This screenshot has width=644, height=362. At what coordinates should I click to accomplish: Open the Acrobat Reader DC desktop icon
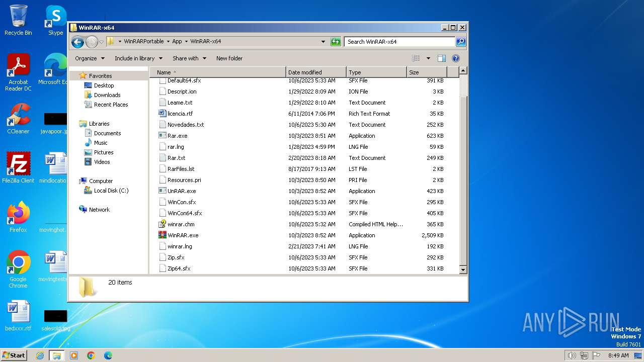[x=18, y=72]
